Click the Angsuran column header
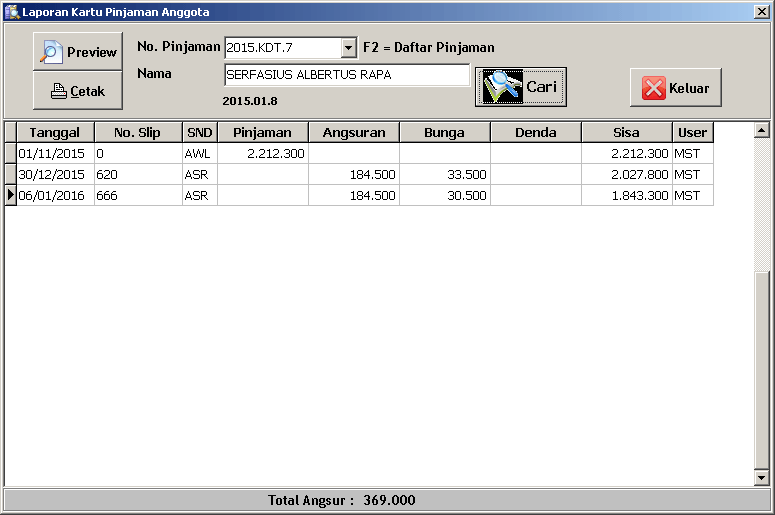This screenshot has height=515, width=775. [x=354, y=132]
